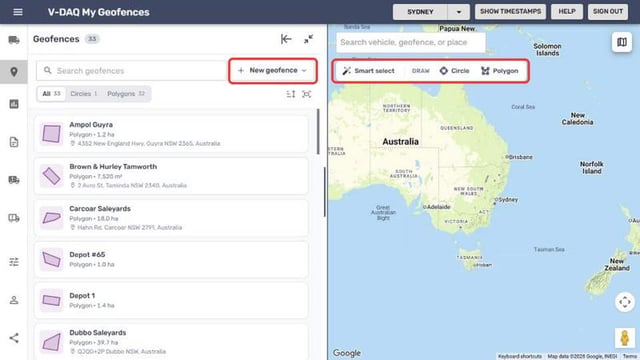Click the Depot 1 title

(x=82, y=296)
